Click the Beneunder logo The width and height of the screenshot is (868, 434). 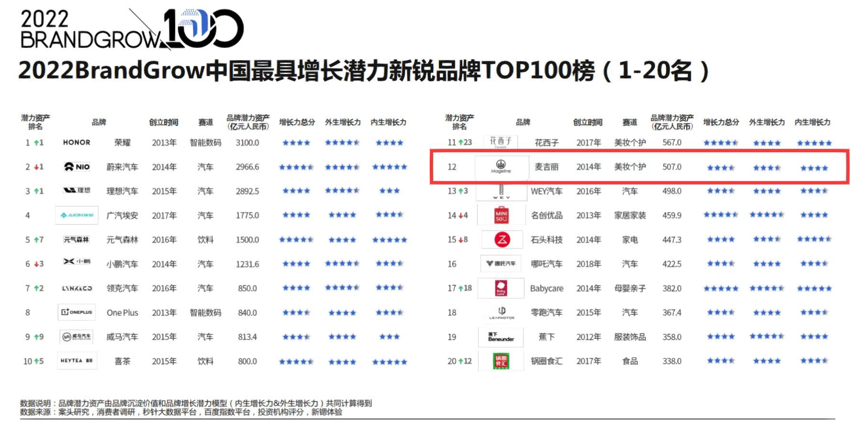click(x=501, y=337)
